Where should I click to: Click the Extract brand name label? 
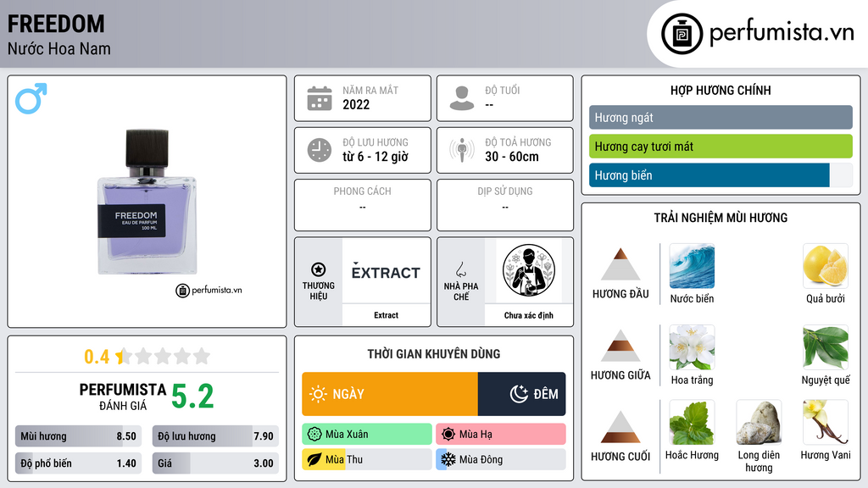tap(386, 315)
